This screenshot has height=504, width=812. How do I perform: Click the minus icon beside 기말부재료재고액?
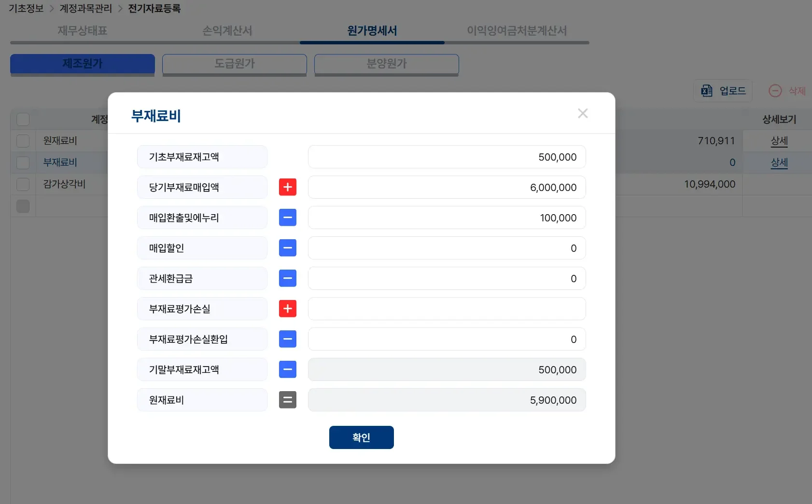(287, 369)
